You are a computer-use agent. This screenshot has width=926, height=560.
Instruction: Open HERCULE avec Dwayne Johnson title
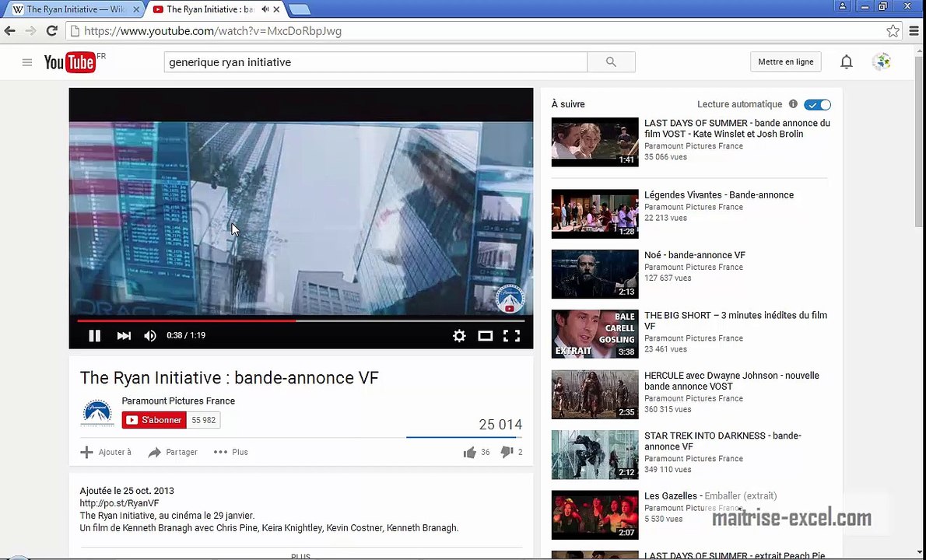(731, 380)
